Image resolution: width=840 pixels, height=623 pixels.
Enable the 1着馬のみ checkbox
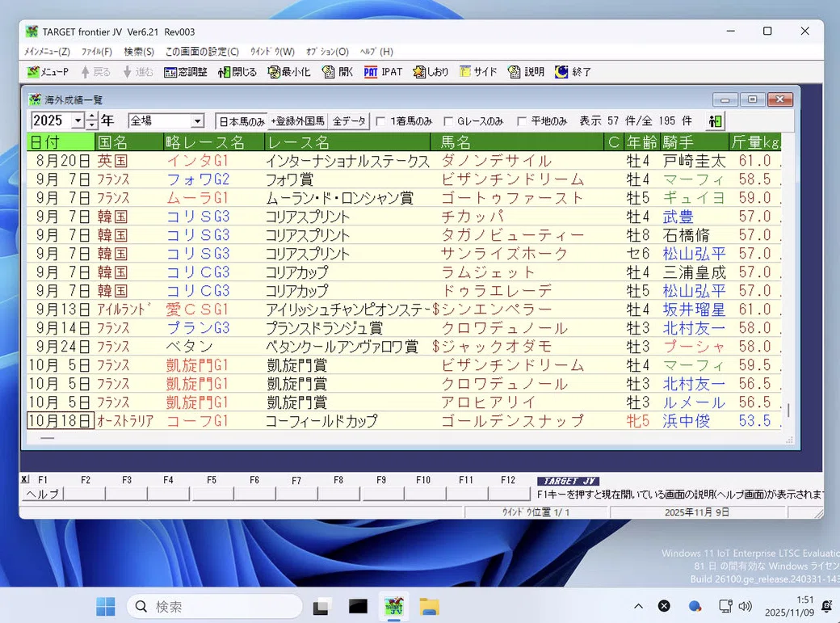(380, 122)
